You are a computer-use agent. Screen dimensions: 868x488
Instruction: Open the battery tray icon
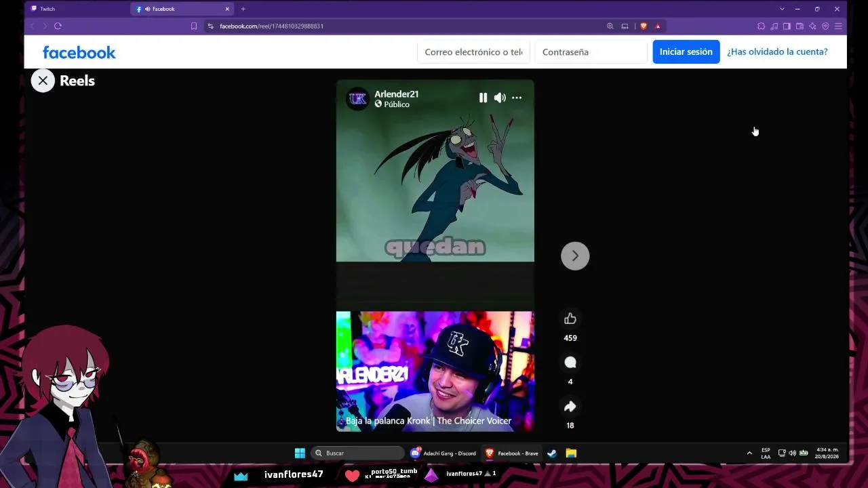804,453
